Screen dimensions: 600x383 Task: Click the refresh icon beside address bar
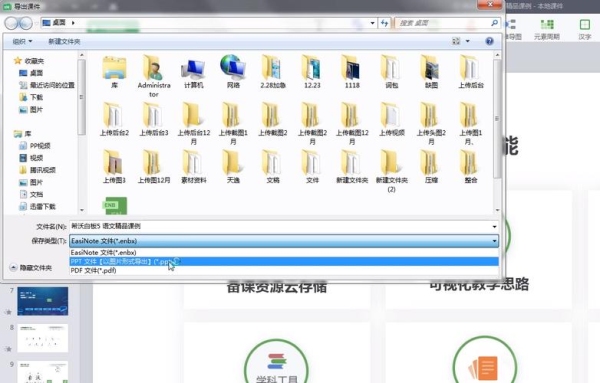(384, 23)
